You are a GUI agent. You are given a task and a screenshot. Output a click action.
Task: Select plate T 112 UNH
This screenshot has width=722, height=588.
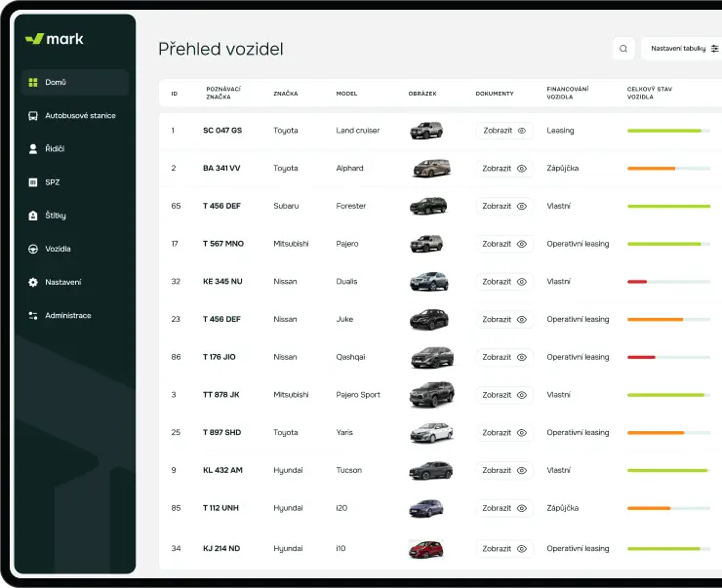(x=221, y=508)
